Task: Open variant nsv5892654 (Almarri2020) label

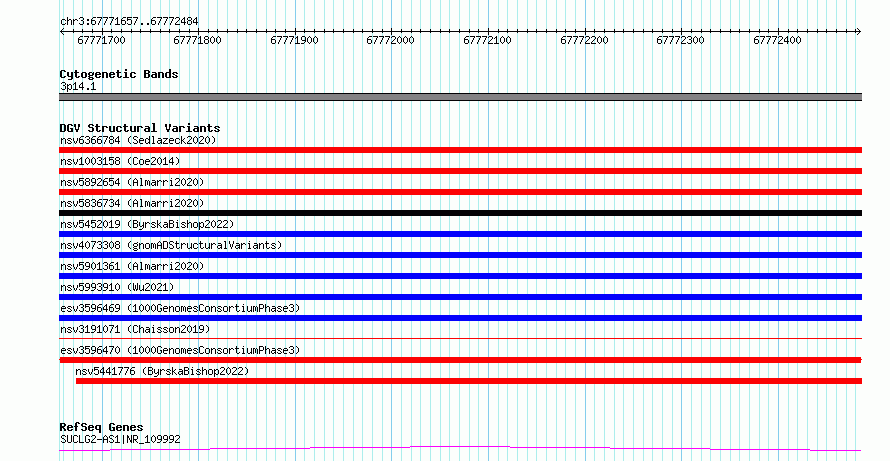Action: (x=132, y=182)
